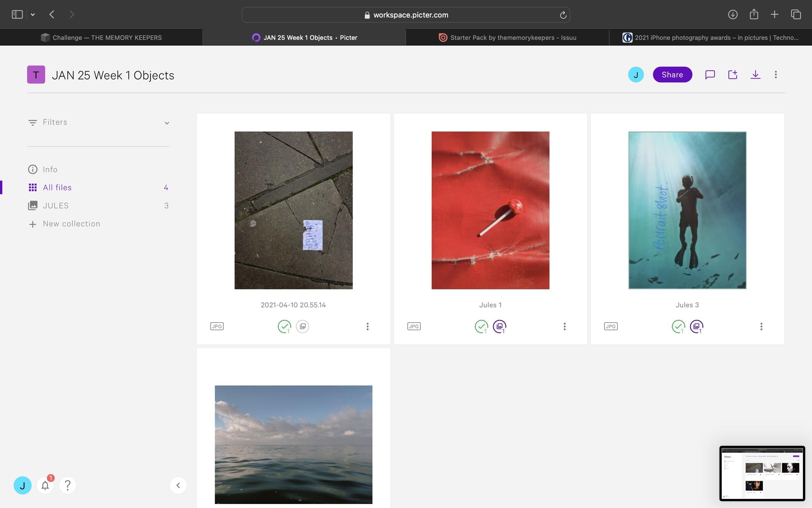812x508 pixels.
Task: Open the notifications bell
Action: point(45,485)
